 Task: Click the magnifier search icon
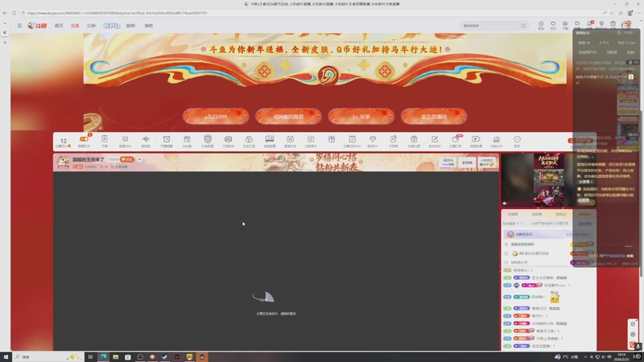(522, 26)
